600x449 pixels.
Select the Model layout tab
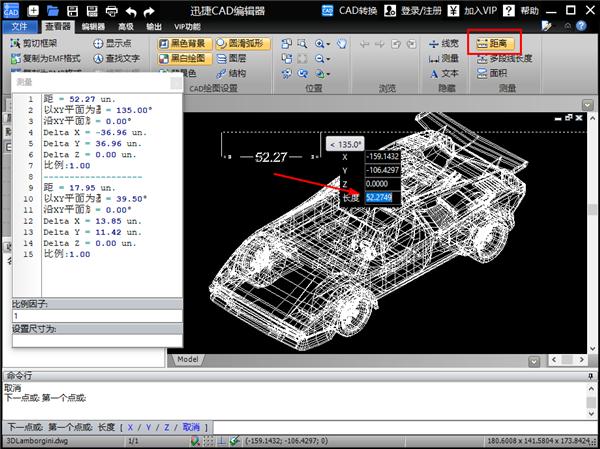[188, 358]
